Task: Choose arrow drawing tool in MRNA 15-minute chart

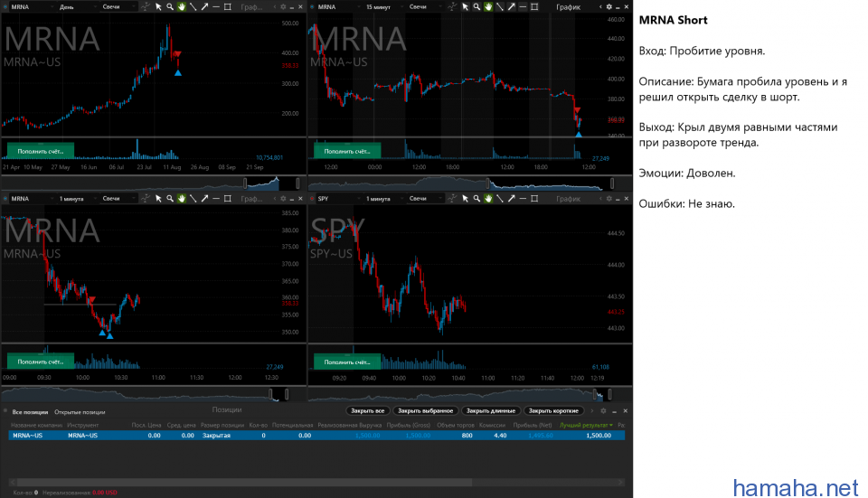Action: click(x=512, y=6)
